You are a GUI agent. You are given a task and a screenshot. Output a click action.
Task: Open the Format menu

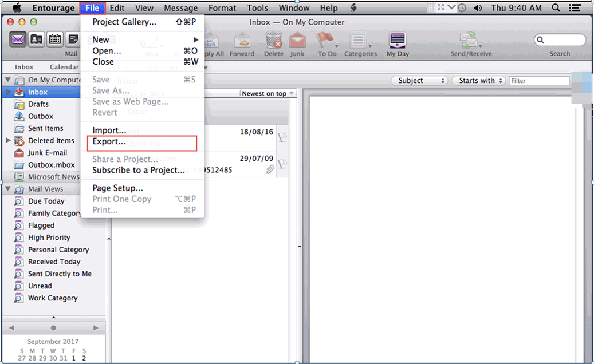222,7
